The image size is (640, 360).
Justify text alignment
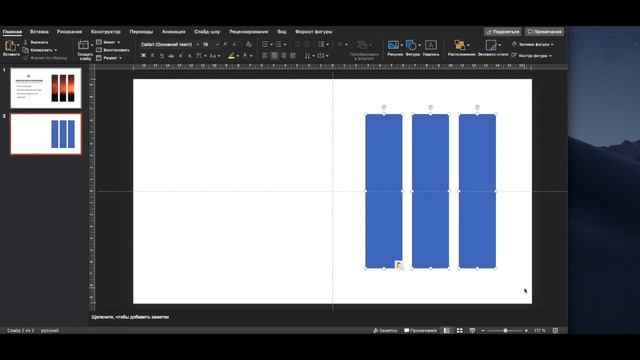click(x=293, y=56)
